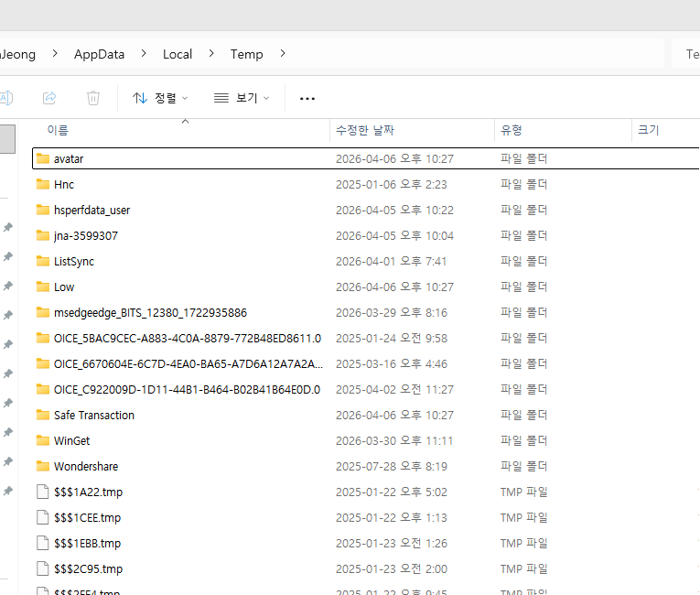The width and height of the screenshot is (700, 595).
Task: Click date 2025-01-06 오후 2:23 of Hnc
Action: pos(391,185)
